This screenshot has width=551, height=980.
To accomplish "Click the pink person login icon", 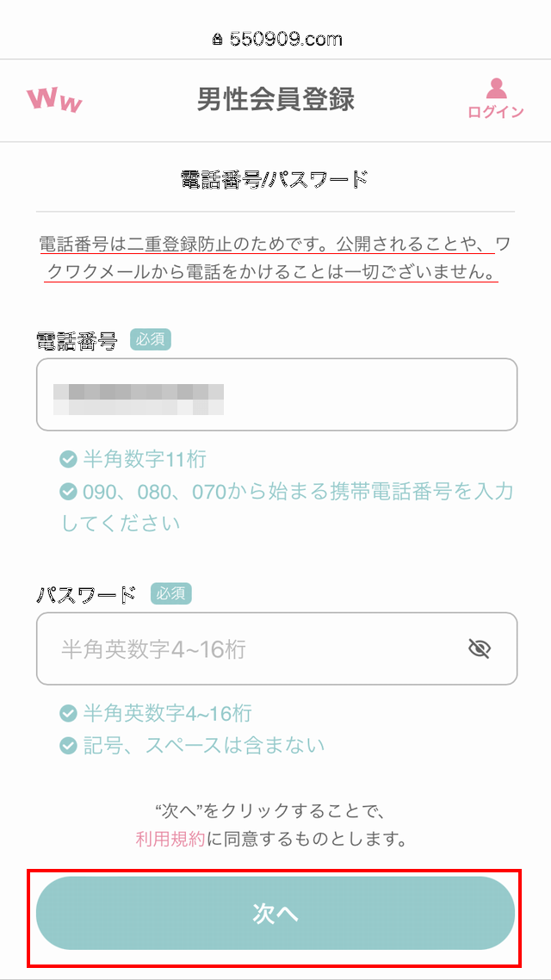I will pyautogui.click(x=496, y=90).
